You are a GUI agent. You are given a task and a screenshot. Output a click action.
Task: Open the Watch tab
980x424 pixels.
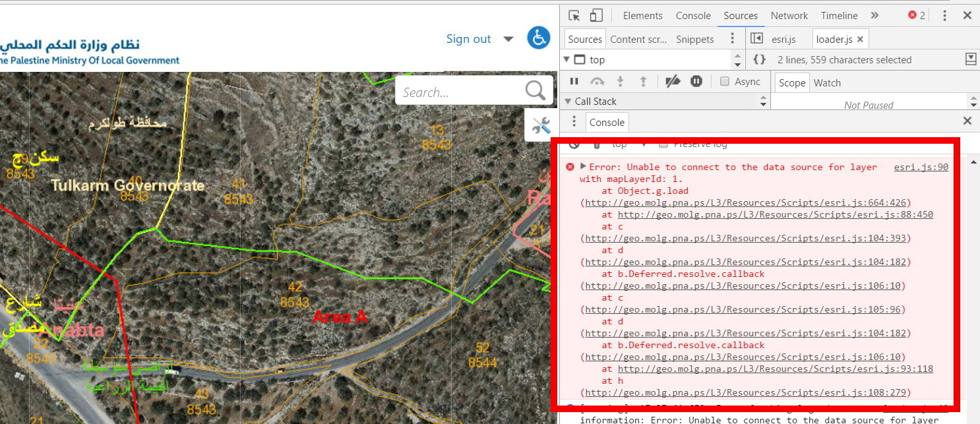pyautogui.click(x=827, y=82)
